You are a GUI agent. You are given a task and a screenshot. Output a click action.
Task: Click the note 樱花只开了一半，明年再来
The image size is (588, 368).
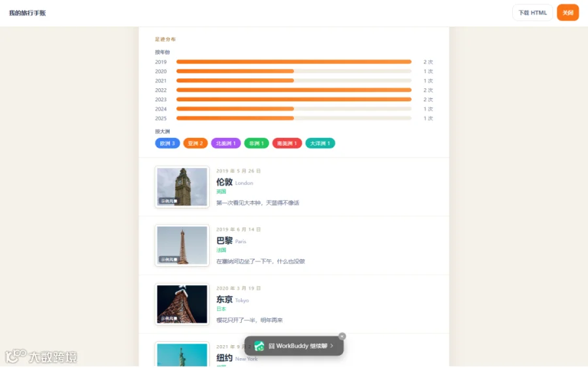pos(250,320)
